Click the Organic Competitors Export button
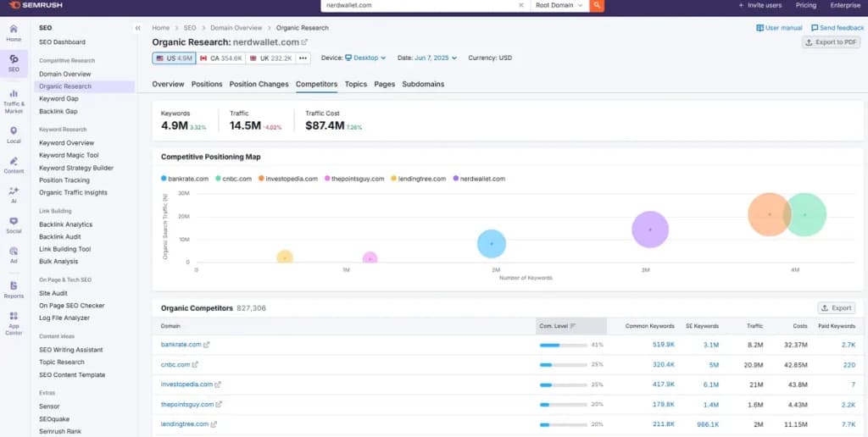Viewport: 868px width, 437px height. tap(836, 308)
